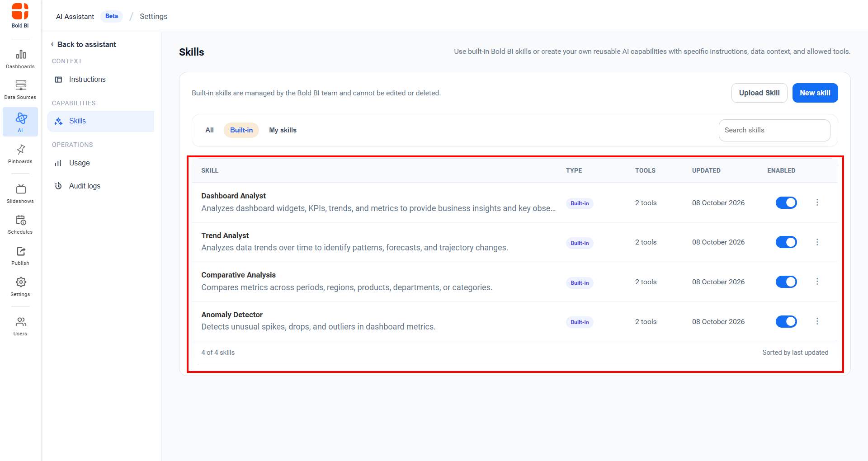Switch to the All skills tab
Viewport: 868px width, 461px height.
pyautogui.click(x=209, y=130)
